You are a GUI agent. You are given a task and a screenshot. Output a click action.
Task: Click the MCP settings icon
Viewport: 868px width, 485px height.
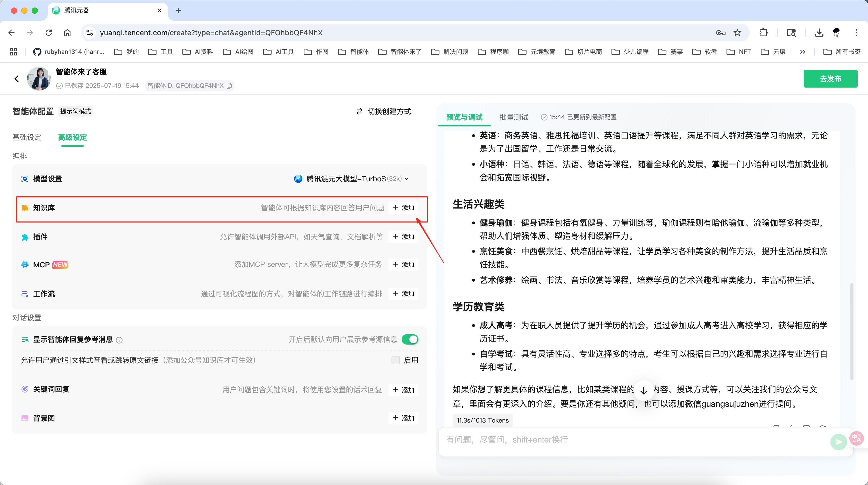(25, 265)
